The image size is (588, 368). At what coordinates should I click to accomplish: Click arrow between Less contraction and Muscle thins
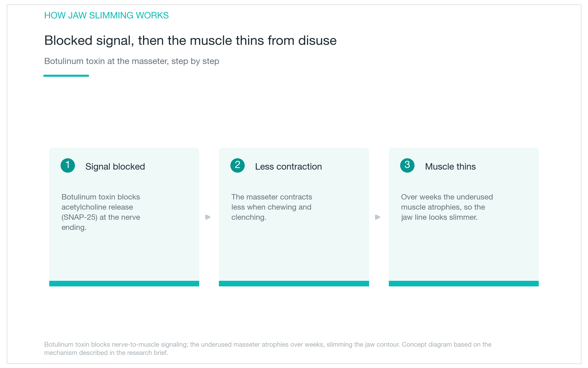(x=378, y=217)
